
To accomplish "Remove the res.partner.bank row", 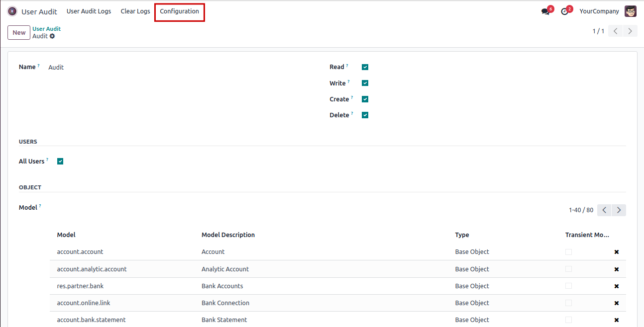I will [x=617, y=286].
